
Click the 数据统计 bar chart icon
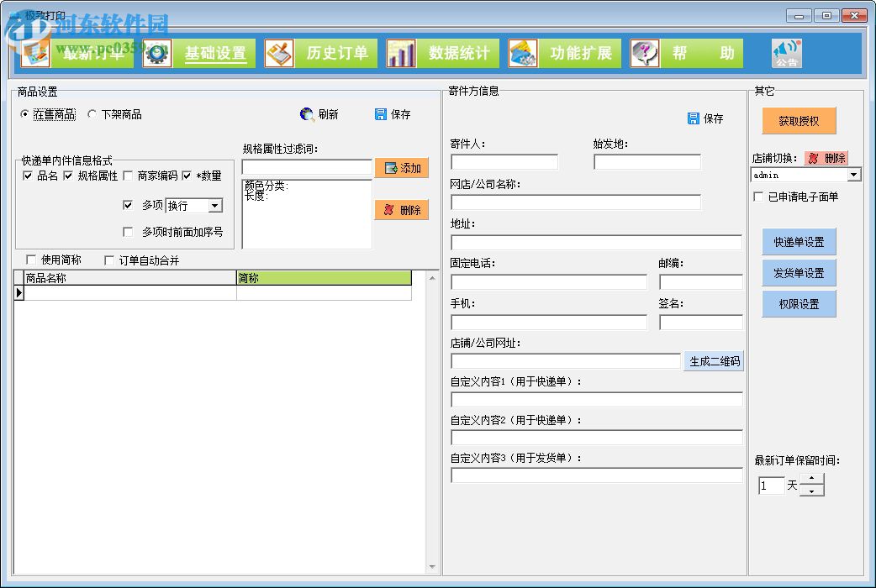400,54
